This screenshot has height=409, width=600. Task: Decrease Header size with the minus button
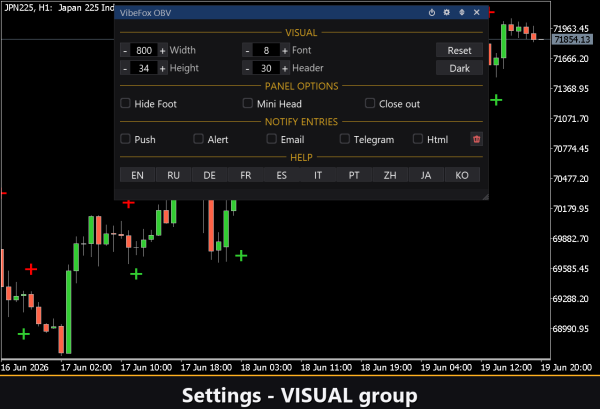(x=247, y=68)
